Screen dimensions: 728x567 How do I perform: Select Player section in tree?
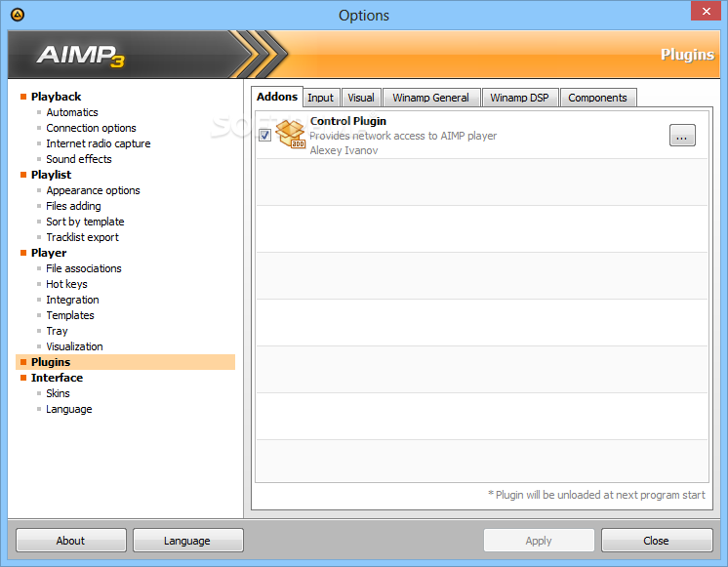pyautogui.click(x=49, y=253)
